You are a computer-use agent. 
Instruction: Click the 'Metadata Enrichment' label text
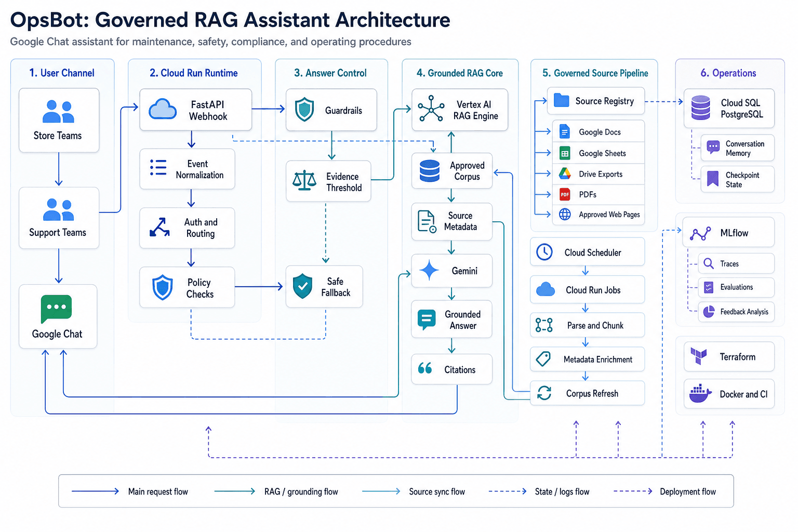click(598, 360)
